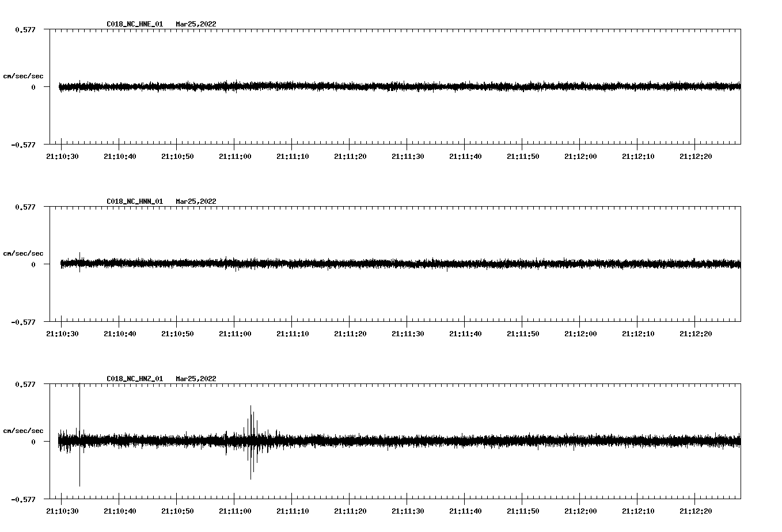782x532 pixels.
Task: Click the 21:12:10 time label on the HNN axis
Action: tap(638, 334)
